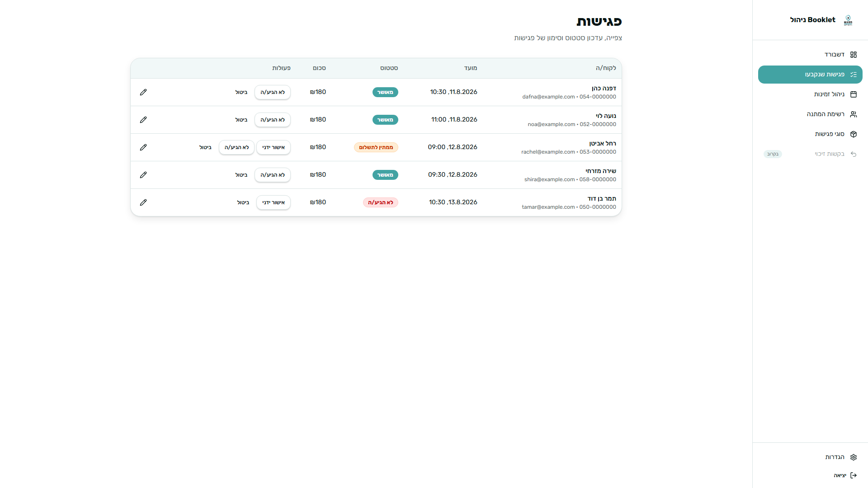868x488 pixels.
Task: Cancel רחל אביטן appointment with ביטול
Action: [206, 147]
